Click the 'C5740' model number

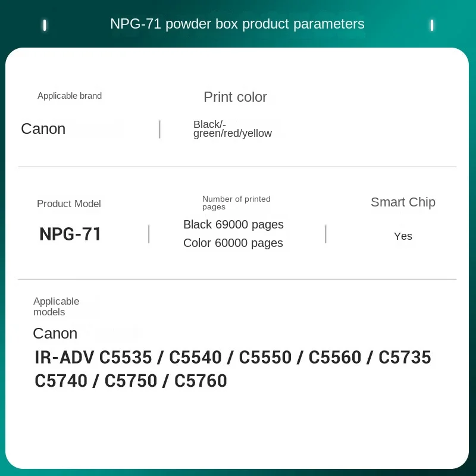61,381
